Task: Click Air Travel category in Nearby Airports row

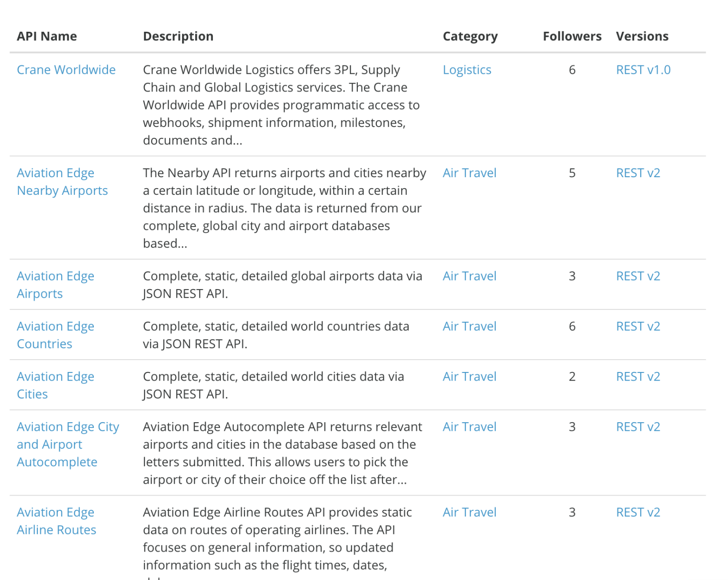Action: tap(469, 173)
